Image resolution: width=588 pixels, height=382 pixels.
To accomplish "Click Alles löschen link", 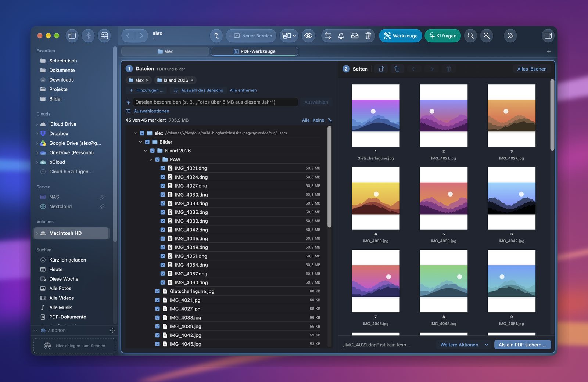I will point(532,69).
